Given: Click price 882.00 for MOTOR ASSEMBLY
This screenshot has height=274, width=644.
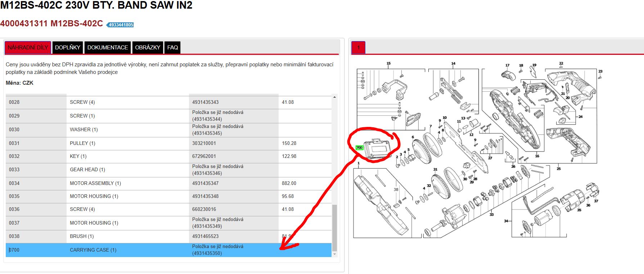Looking at the screenshot, I should [289, 184].
